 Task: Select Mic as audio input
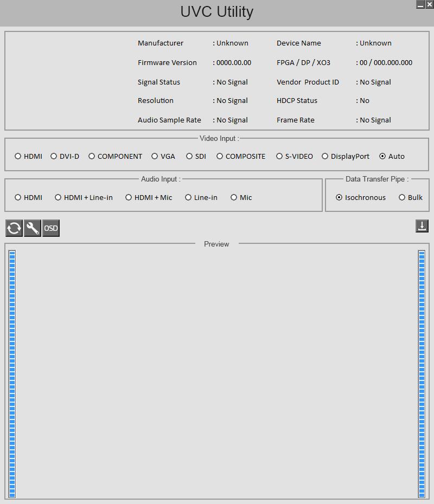(x=241, y=197)
